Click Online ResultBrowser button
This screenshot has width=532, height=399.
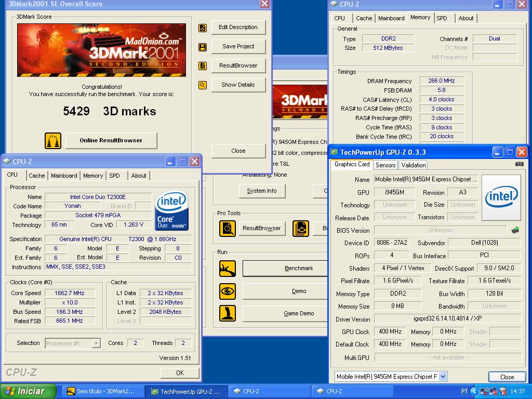pos(111,140)
